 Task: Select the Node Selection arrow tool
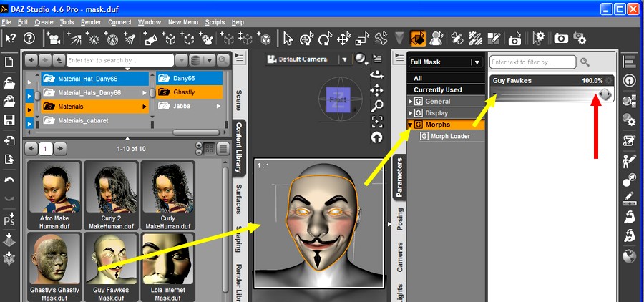(288, 39)
